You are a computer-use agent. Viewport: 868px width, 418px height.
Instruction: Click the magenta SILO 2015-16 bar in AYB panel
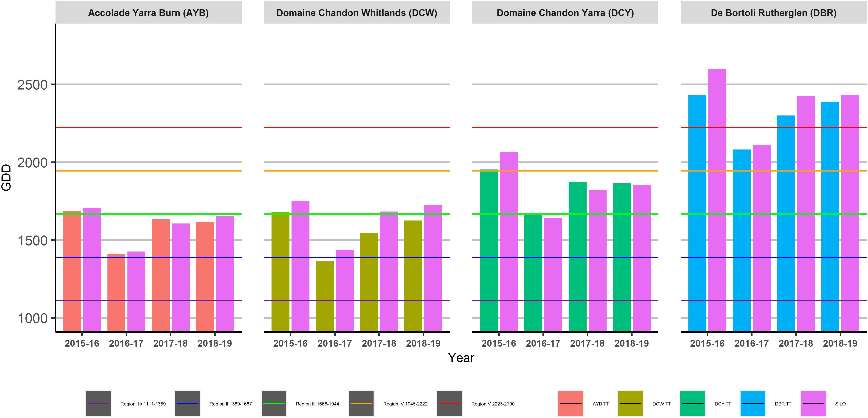pos(92,269)
